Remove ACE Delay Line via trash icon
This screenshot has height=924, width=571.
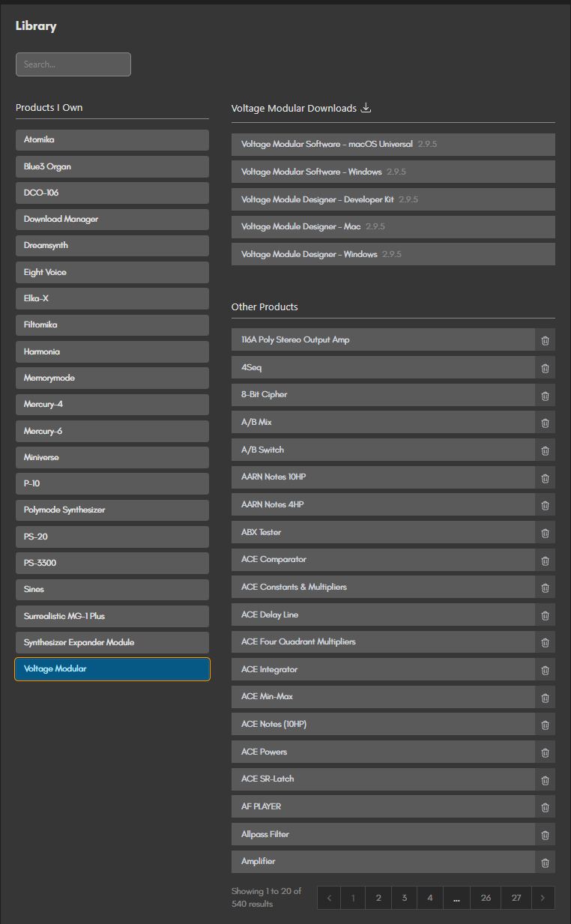545,615
